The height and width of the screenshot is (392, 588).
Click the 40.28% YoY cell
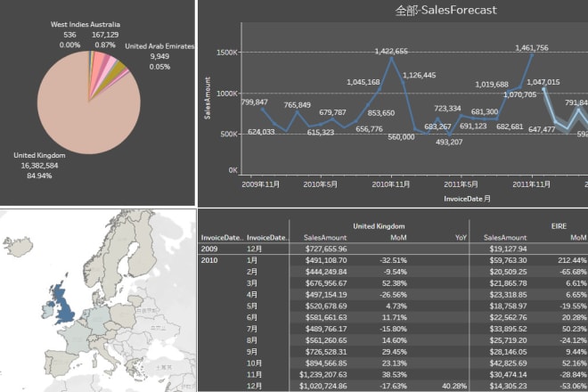click(454, 386)
